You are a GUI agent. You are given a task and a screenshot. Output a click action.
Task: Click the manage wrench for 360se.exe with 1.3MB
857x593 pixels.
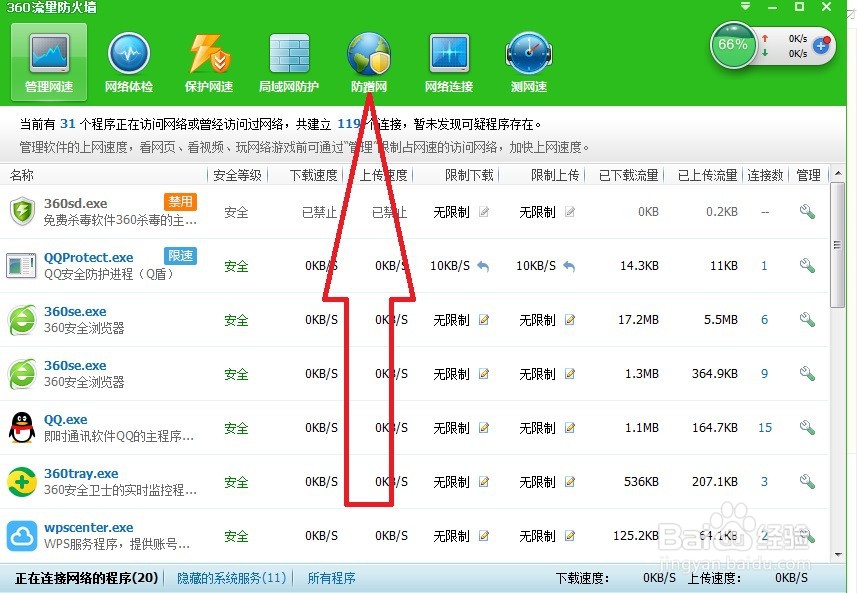[807, 374]
